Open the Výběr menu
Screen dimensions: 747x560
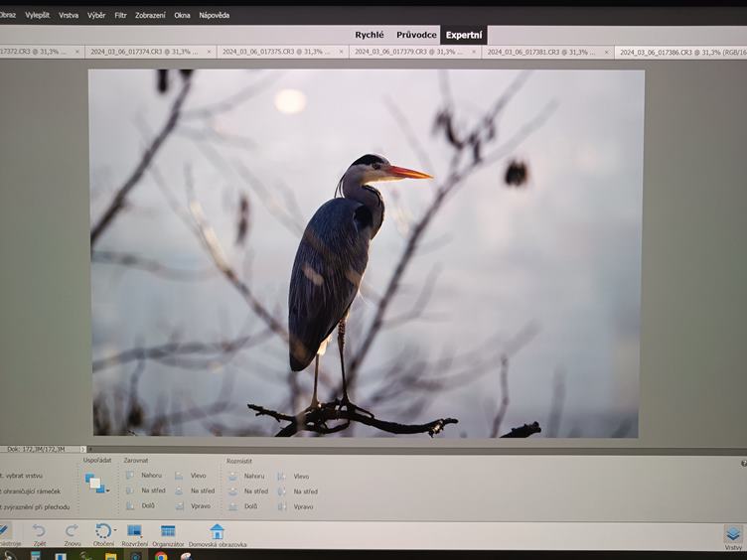[x=96, y=15]
